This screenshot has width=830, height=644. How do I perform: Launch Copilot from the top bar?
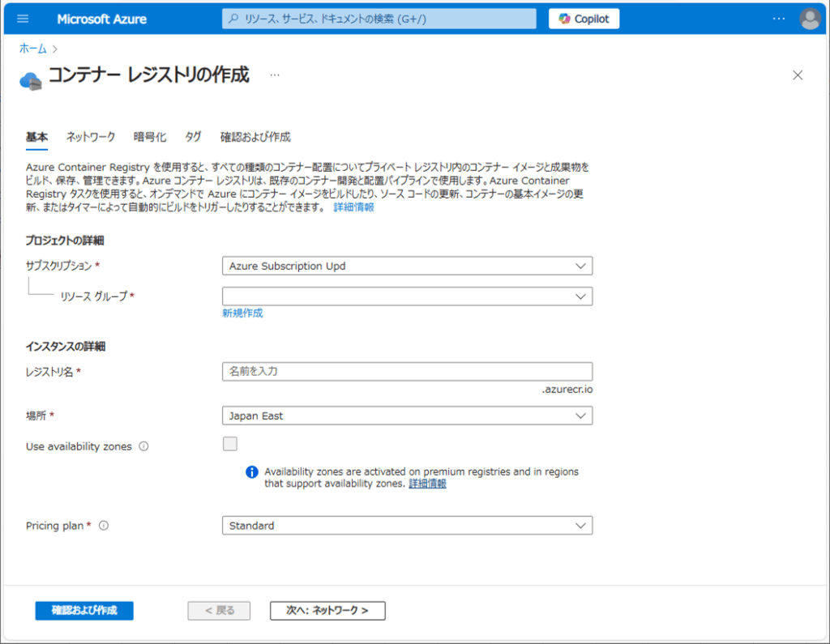[583, 18]
